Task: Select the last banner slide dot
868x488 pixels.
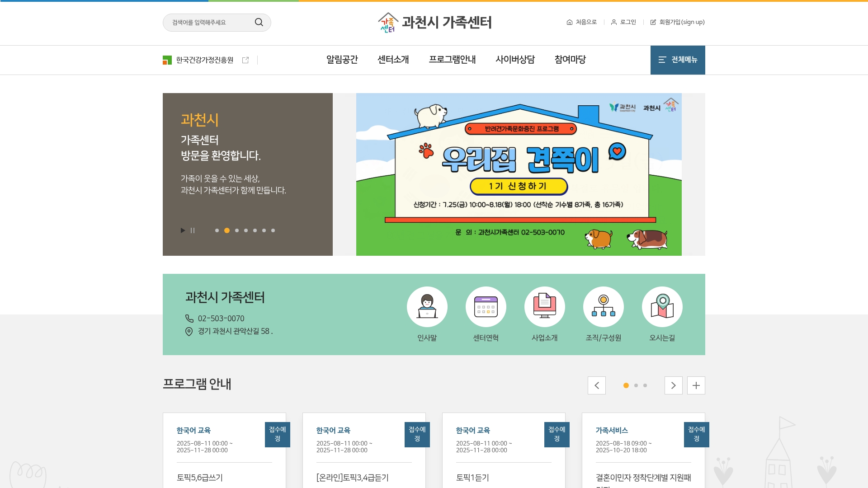Action: pos(273,230)
